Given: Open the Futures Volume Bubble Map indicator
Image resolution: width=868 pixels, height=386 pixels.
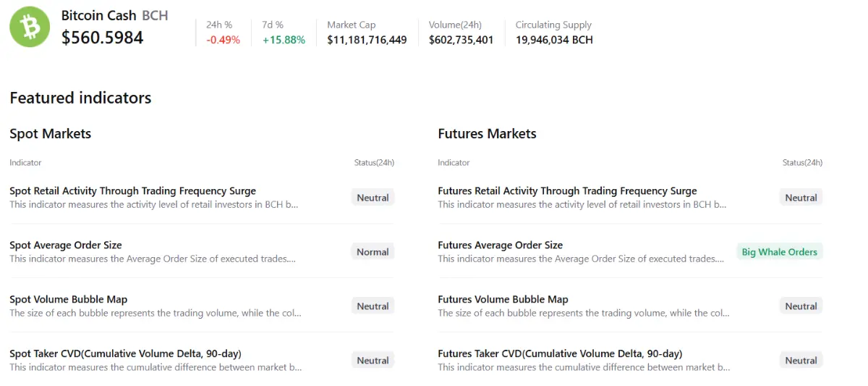Looking at the screenshot, I should tap(503, 300).
